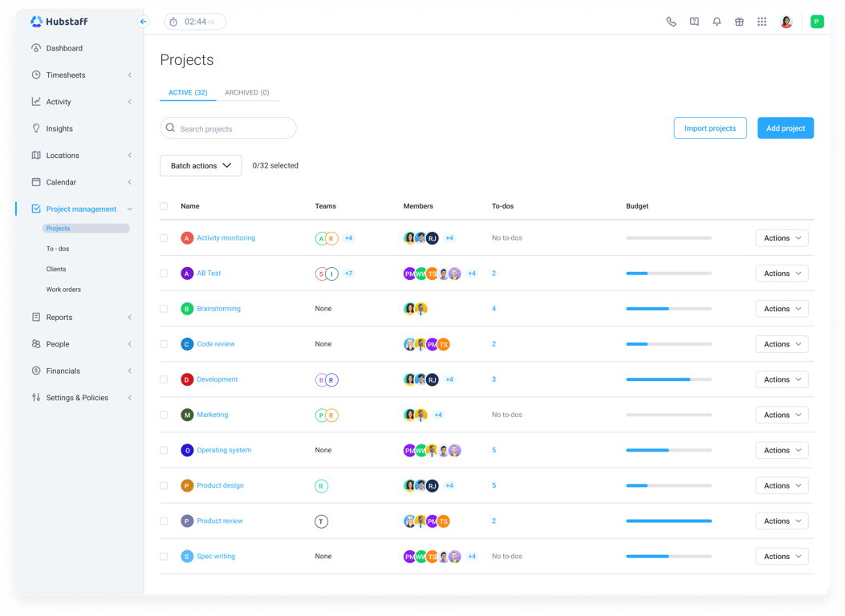Click the Dashboard sidebar icon
The image size is (845, 616).
pyautogui.click(x=36, y=48)
